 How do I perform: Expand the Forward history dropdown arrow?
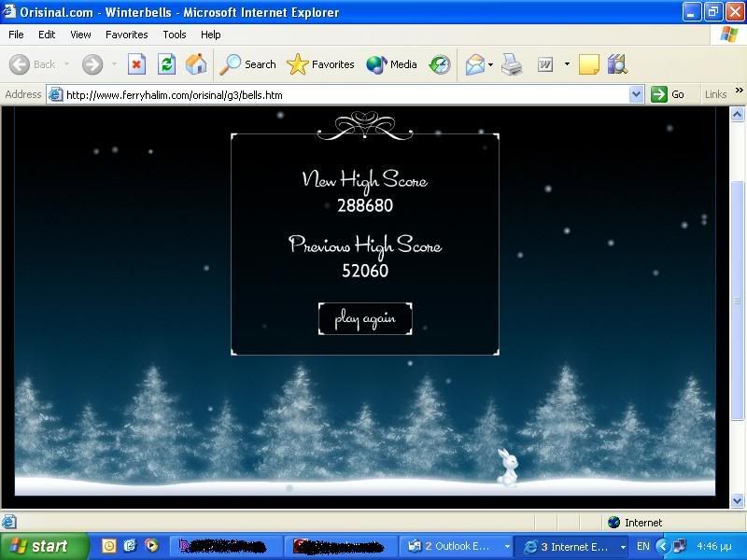pos(114,64)
